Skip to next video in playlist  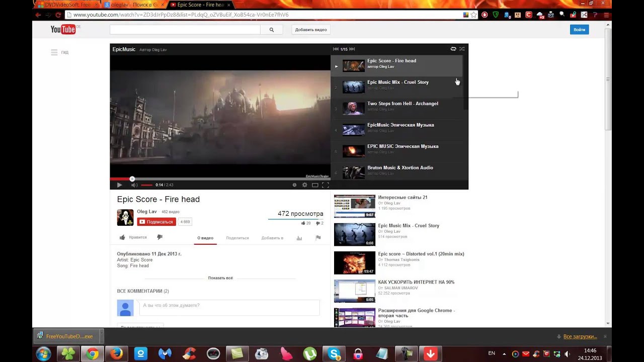tap(352, 49)
